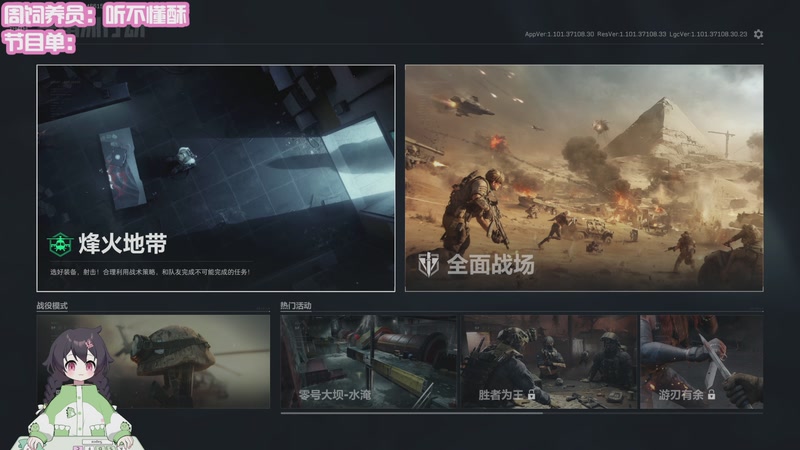Click the LgcVer version number text
This screenshot has height=450, width=800.
click(x=708, y=34)
